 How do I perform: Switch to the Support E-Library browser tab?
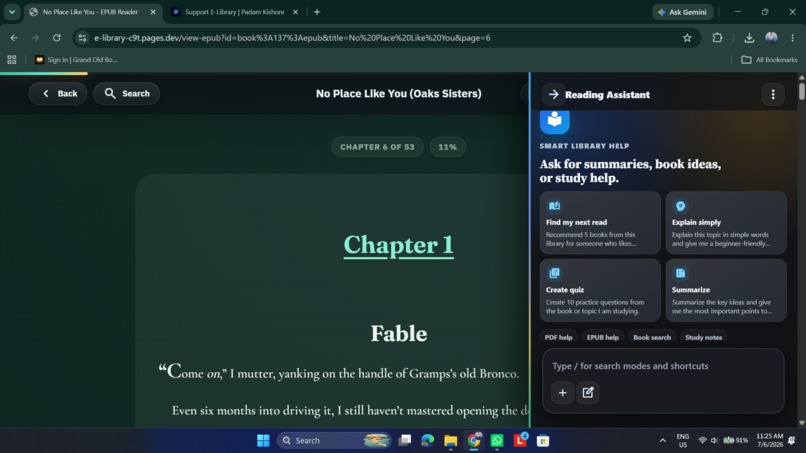(x=235, y=12)
